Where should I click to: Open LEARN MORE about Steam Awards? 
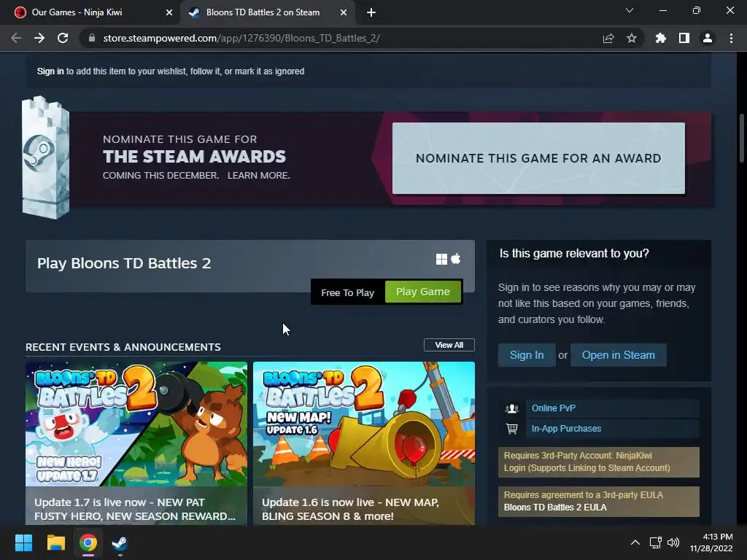pos(259,175)
